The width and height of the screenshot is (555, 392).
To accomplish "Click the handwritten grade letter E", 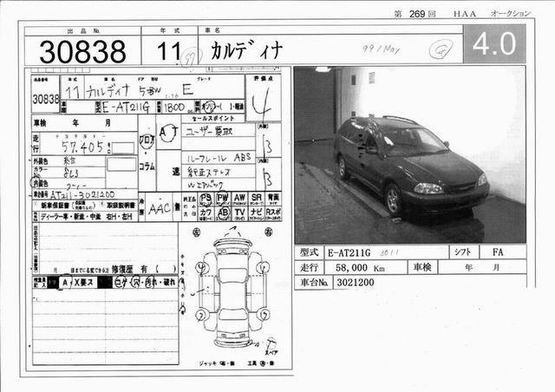I will click(x=187, y=90).
